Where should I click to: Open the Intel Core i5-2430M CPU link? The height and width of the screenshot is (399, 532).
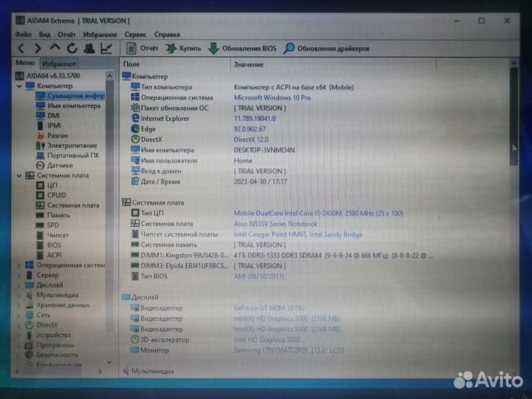coord(318,214)
